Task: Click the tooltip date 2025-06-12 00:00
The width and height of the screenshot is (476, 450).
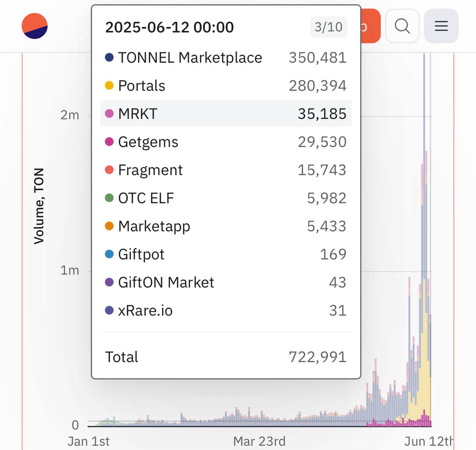Action: (170, 27)
